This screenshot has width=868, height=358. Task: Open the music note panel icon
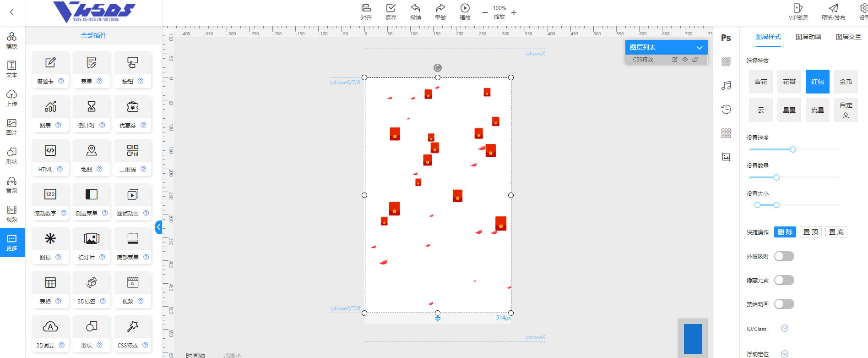click(726, 86)
